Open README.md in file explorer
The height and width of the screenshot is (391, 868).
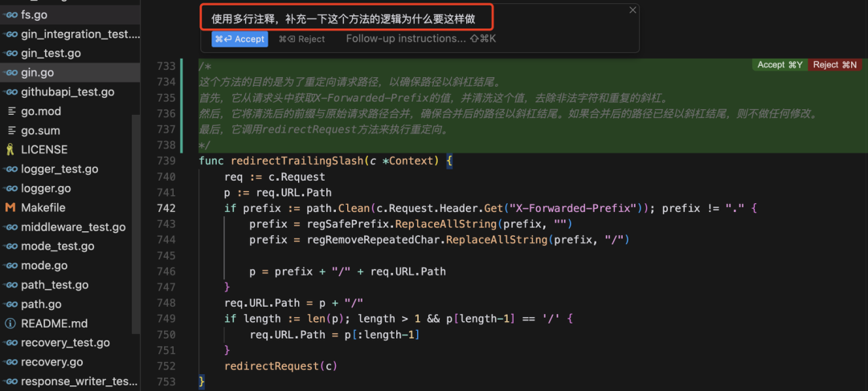coord(70,324)
